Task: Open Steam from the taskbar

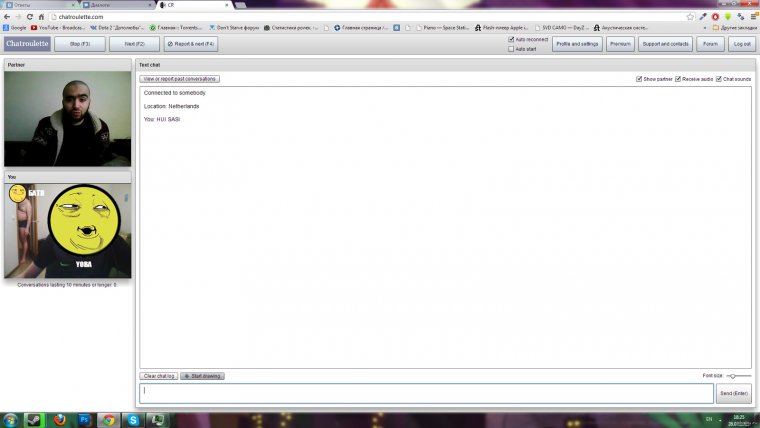Action: (36, 420)
